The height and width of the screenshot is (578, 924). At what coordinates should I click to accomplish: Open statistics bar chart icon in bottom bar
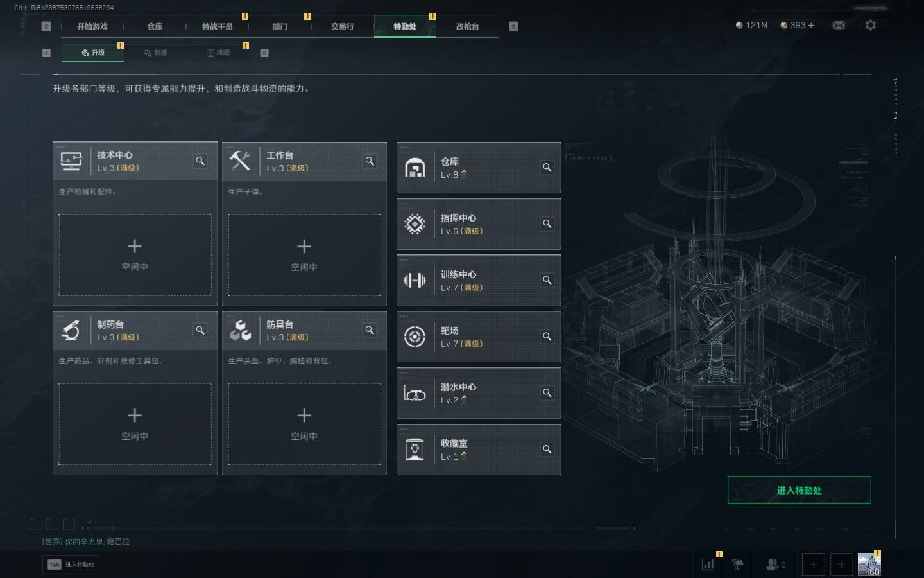pos(708,565)
